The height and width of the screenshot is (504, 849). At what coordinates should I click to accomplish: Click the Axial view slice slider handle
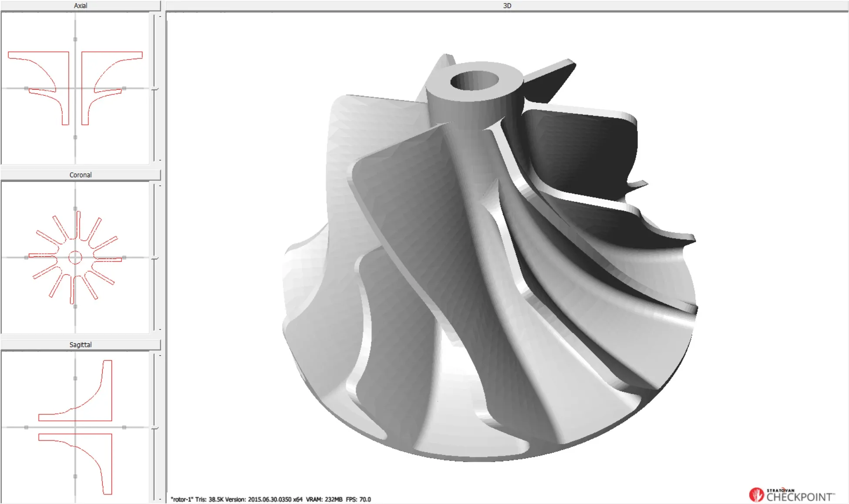click(x=155, y=89)
